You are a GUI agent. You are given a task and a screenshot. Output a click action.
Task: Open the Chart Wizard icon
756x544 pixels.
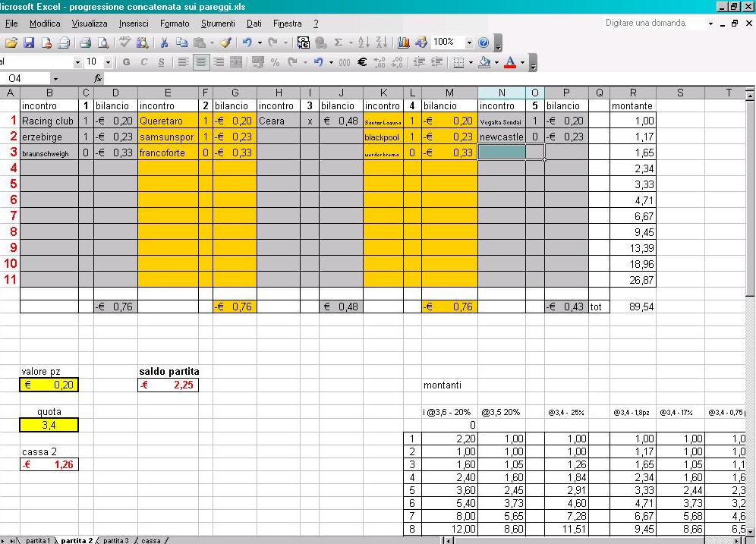404,43
